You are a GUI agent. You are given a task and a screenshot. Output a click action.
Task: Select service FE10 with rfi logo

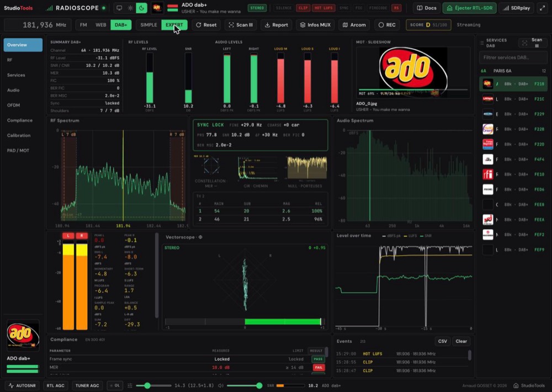[x=513, y=174]
